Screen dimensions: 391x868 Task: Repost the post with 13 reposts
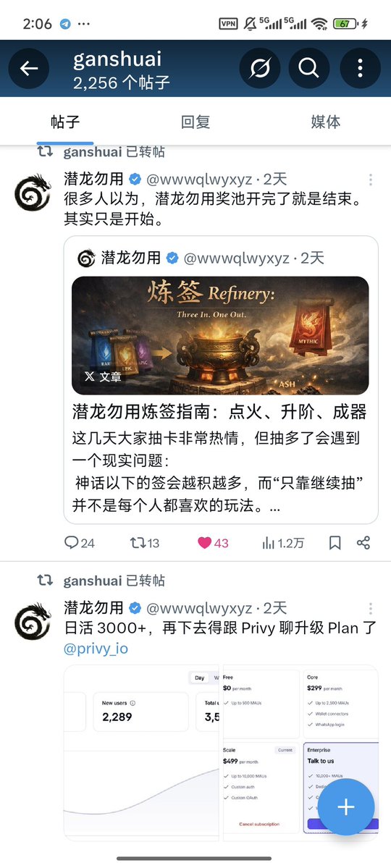pos(145,543)
